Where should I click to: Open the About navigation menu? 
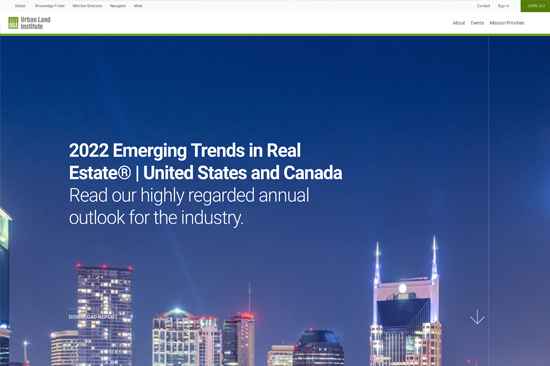[458, 23]
